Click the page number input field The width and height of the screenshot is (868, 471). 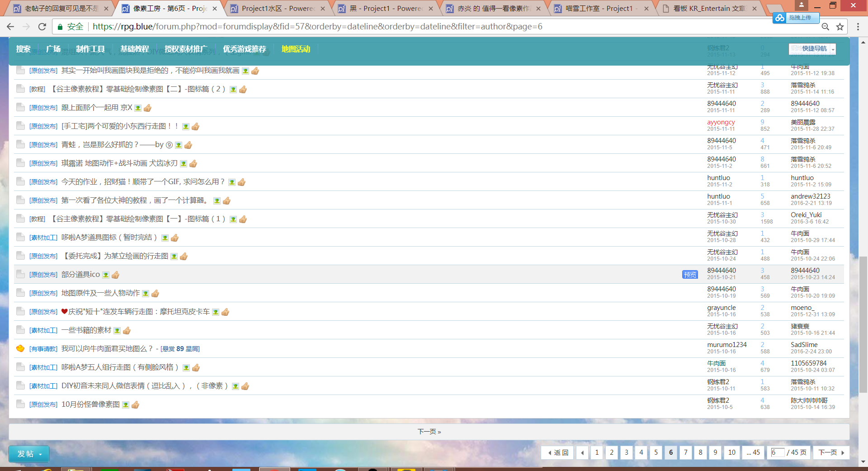click(778, 452)
